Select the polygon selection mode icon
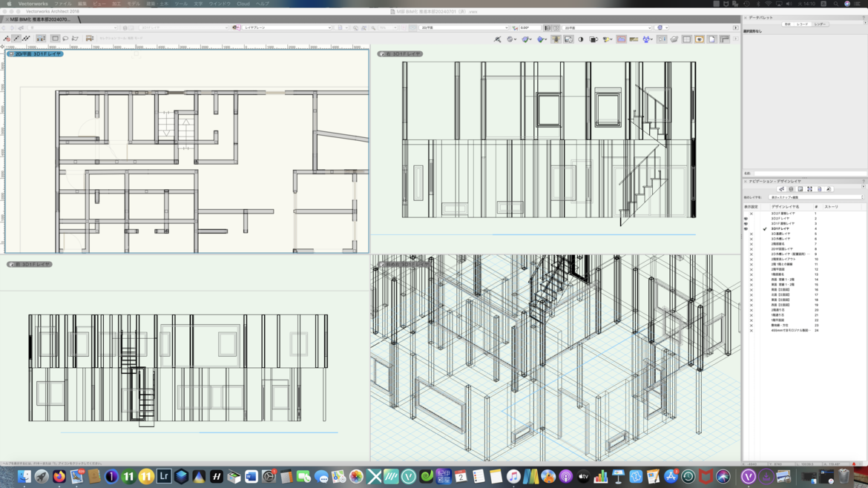The height and width of the screenshot is (488, 868). click(x=75, y=39)
